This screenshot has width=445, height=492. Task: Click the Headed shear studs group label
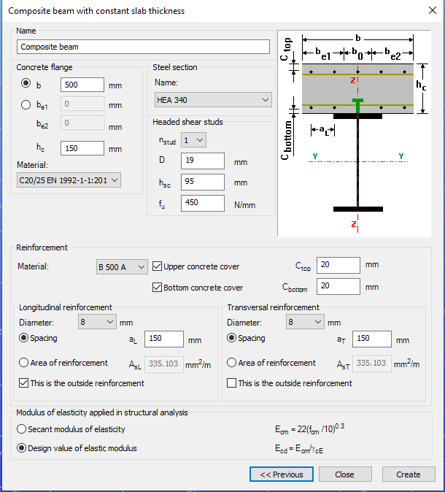click(x=188, y=122)
